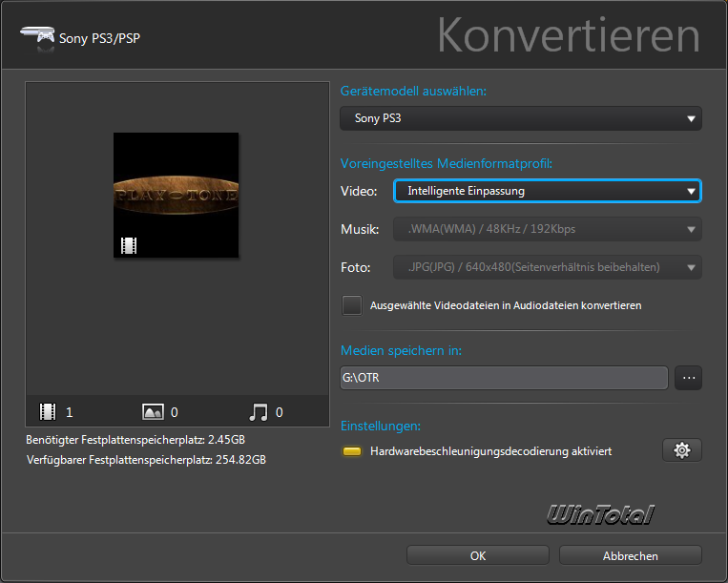Screen dimensions: 728x583
Task: Open the Musik WMA format dropdown
Action: 548,229
